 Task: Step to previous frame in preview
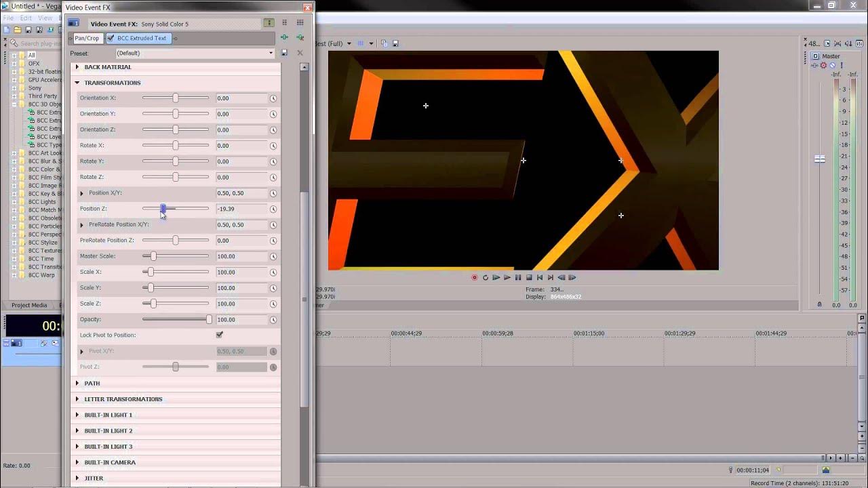(561, 277)
